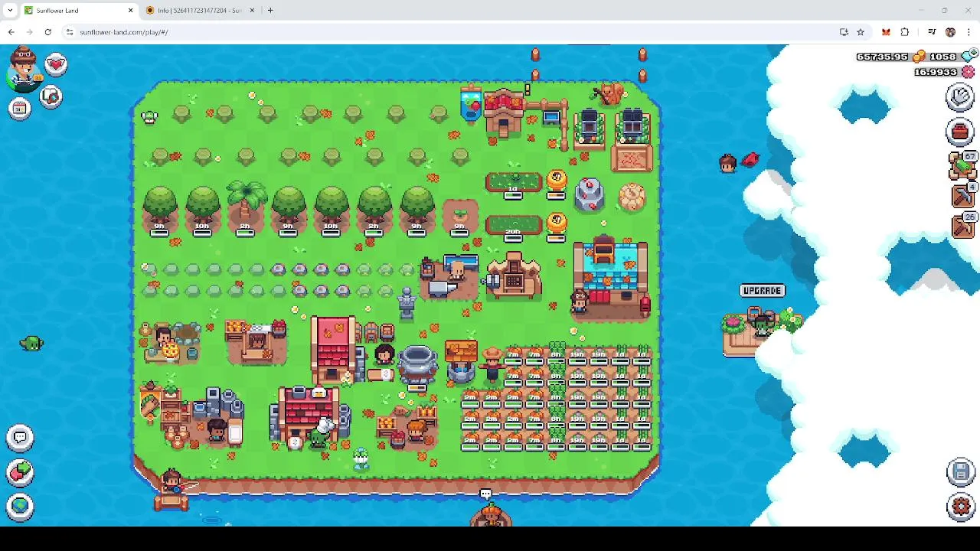Click the 16.9933 flower balance text

tap(936, 72)
